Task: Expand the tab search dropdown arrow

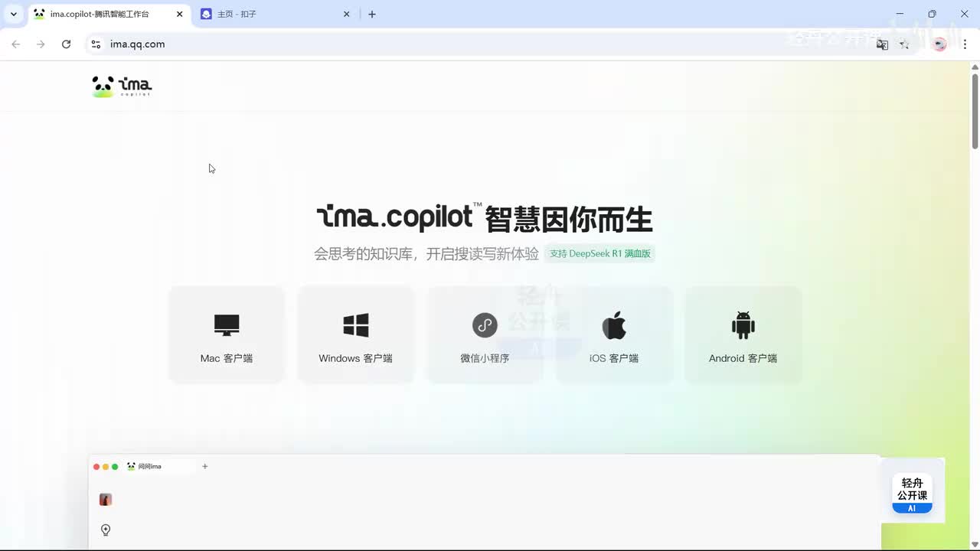Action: (x=13, y=14)
